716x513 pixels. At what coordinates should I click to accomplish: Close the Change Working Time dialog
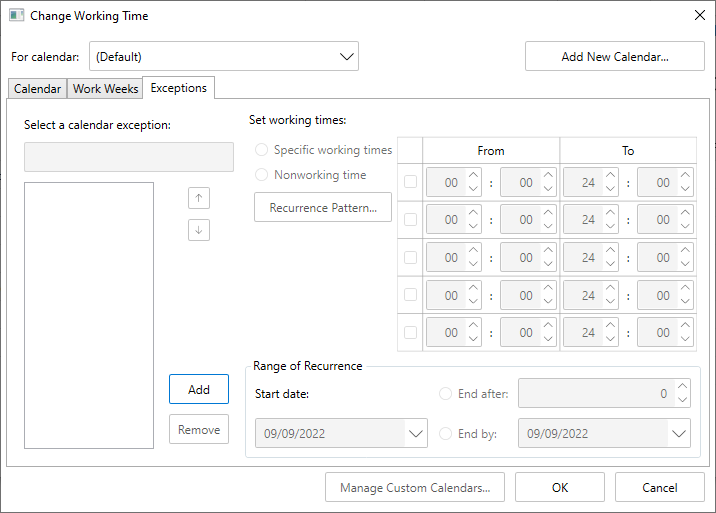699,16
